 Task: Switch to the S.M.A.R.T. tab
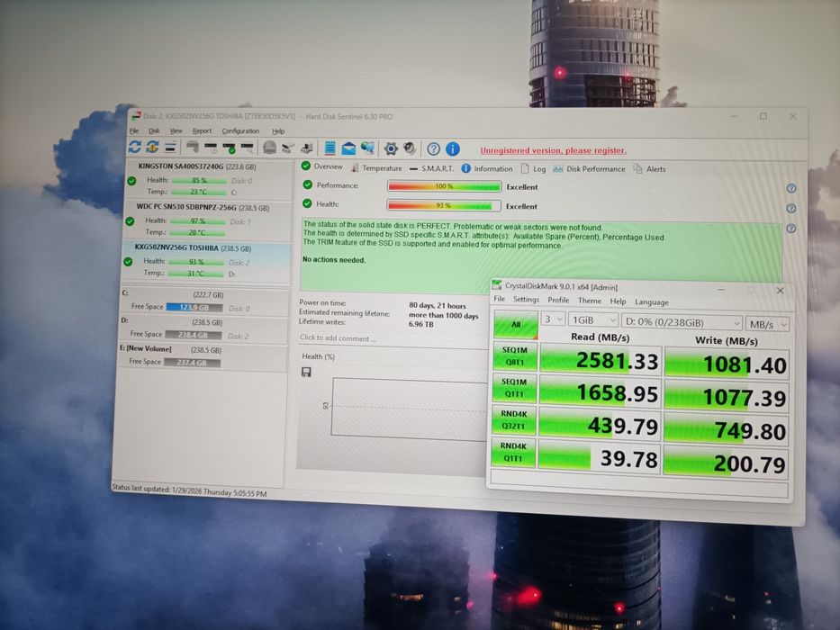coord(431,168)
